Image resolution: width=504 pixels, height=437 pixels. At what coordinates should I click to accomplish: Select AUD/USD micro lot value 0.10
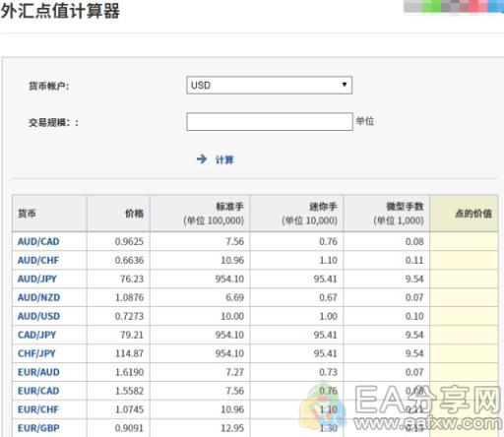coord(414,316)
